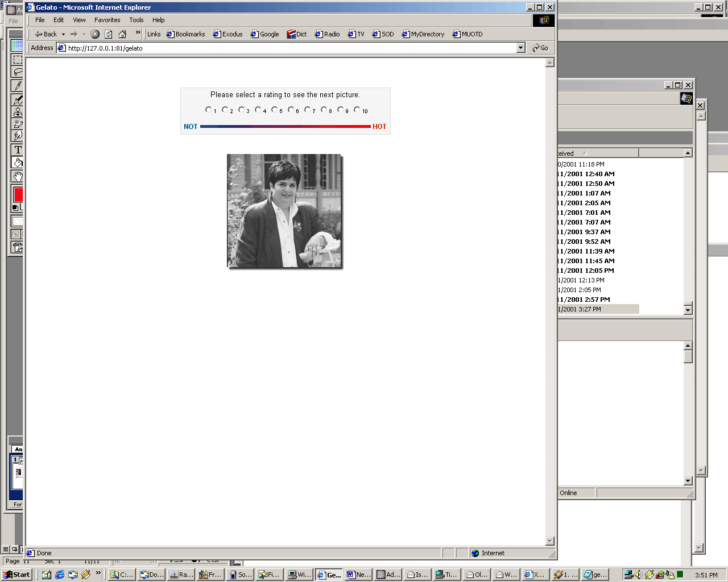Open the Favorites menu
The image size is (728, 582).
click(107, 20)
